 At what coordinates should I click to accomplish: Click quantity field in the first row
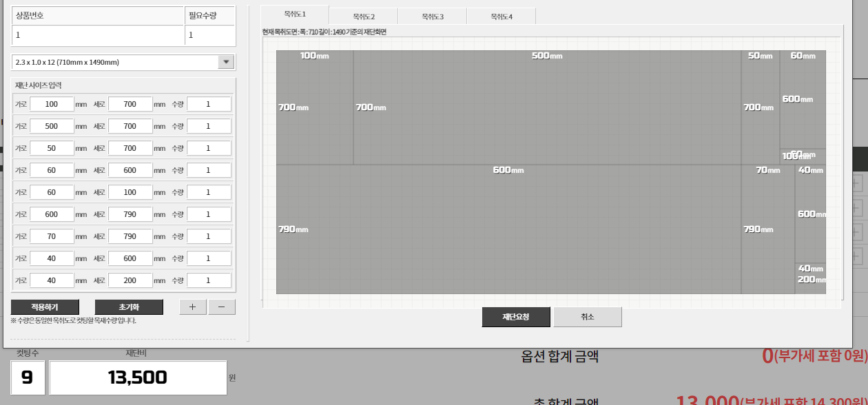209,104
